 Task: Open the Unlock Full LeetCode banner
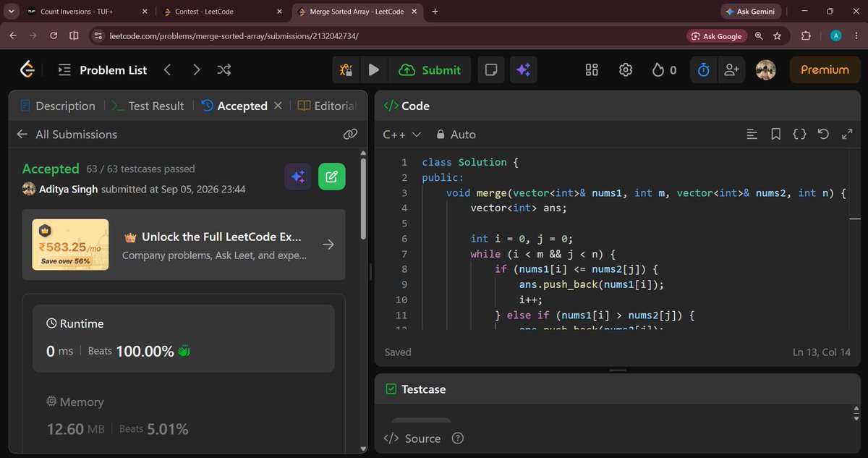pos(184,245)
